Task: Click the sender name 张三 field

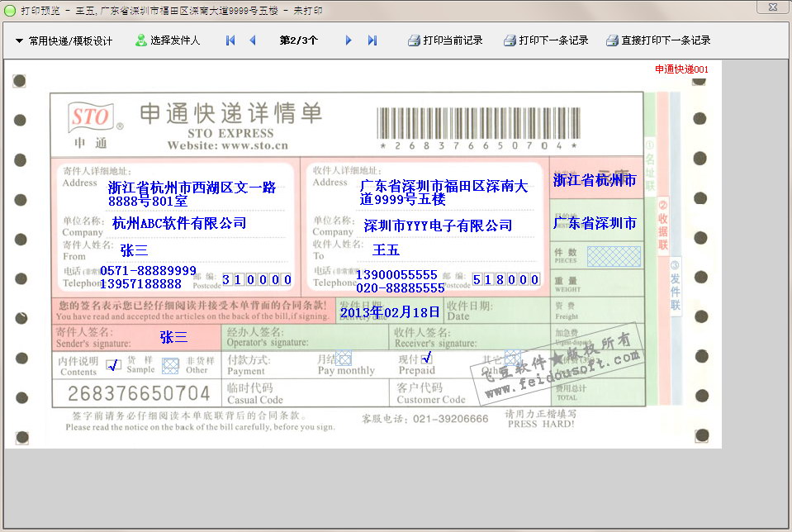Action: coord(134,250)
